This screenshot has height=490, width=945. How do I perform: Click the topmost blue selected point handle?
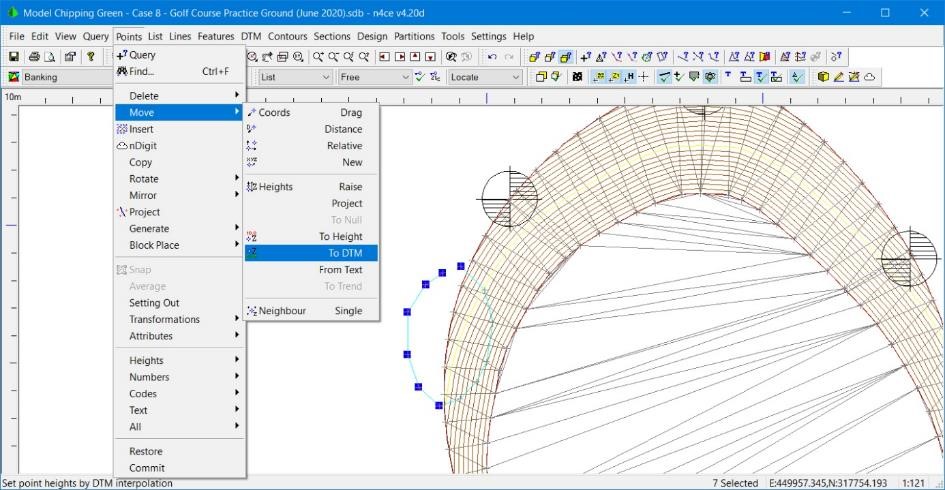point(461,266)
